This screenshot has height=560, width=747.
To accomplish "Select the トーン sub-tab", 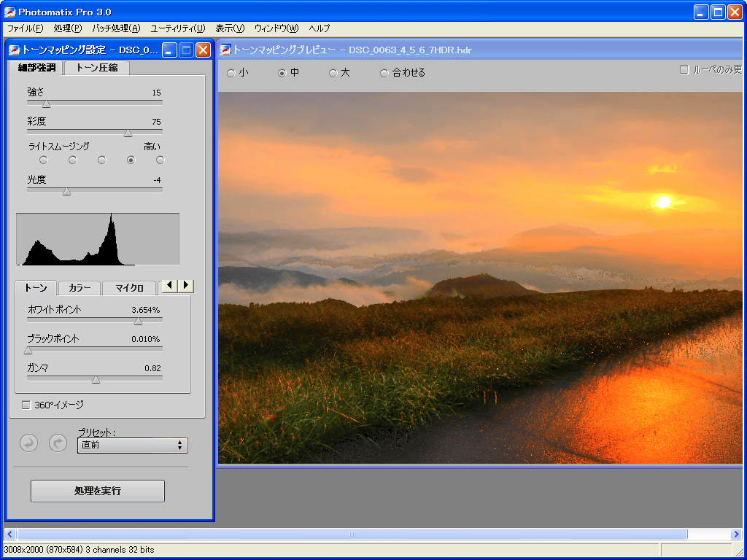I will (36, 288).
